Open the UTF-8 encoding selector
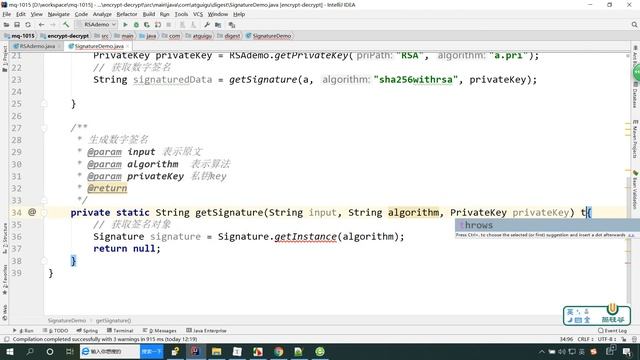 tap(607, 339)
